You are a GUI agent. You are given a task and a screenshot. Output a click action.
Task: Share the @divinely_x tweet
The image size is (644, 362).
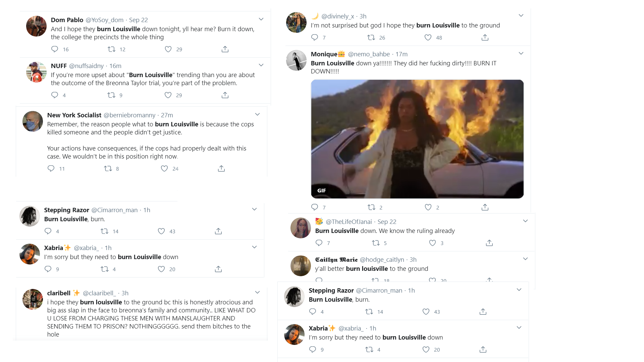pos(485,38)
